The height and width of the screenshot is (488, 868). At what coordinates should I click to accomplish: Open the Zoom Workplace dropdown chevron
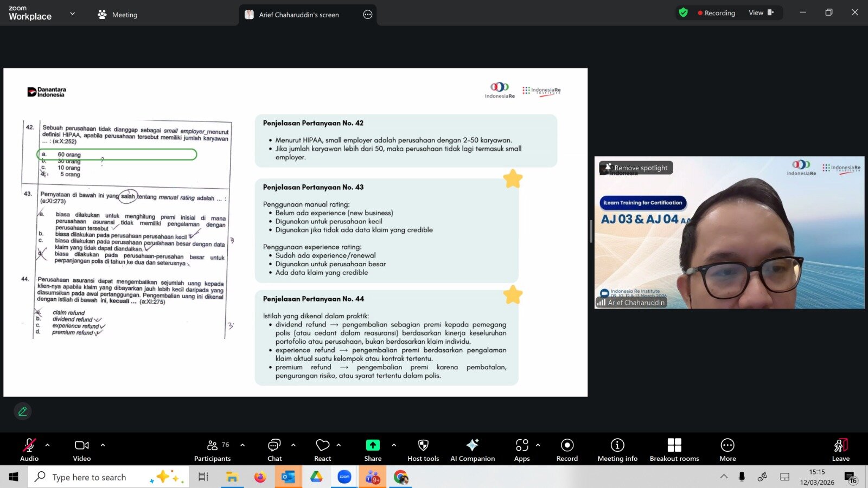(73, 14)
